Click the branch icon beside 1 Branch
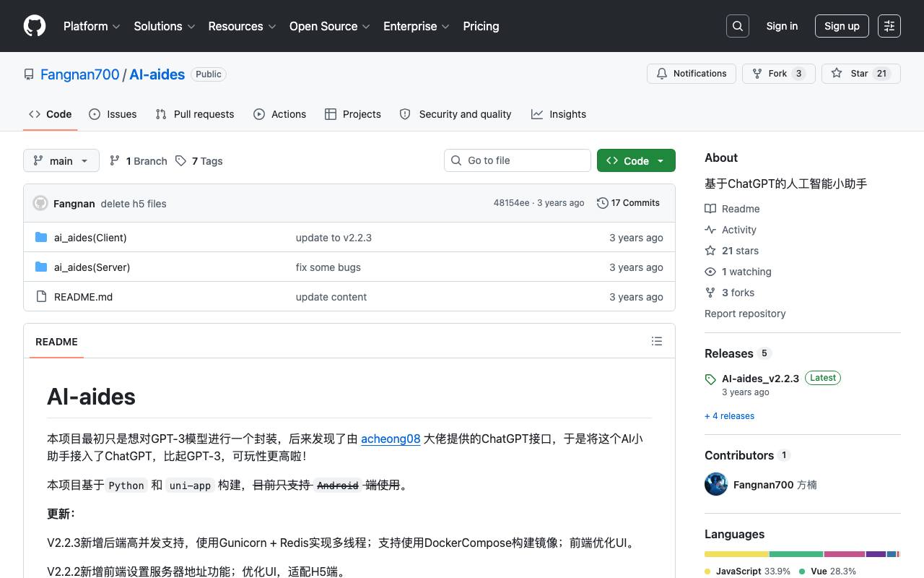This screenshot has height=578, width=924. pyautogui.click(x=115, y=160)
